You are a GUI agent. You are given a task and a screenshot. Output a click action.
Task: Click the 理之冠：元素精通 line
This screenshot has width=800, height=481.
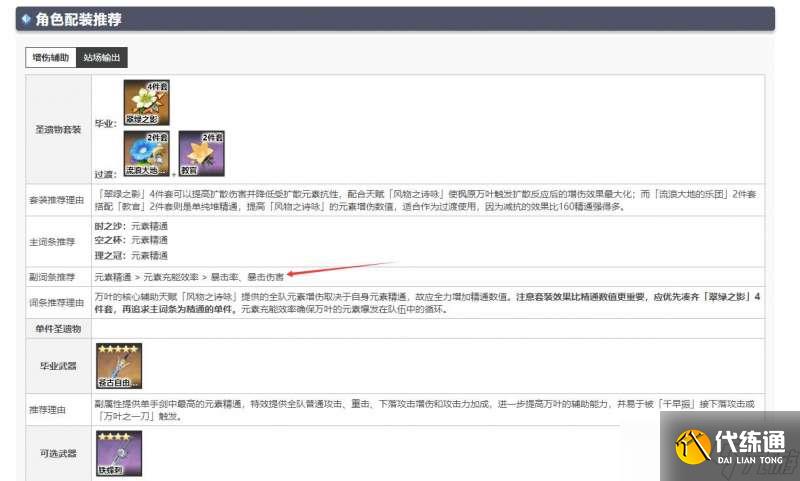[131, 255]
